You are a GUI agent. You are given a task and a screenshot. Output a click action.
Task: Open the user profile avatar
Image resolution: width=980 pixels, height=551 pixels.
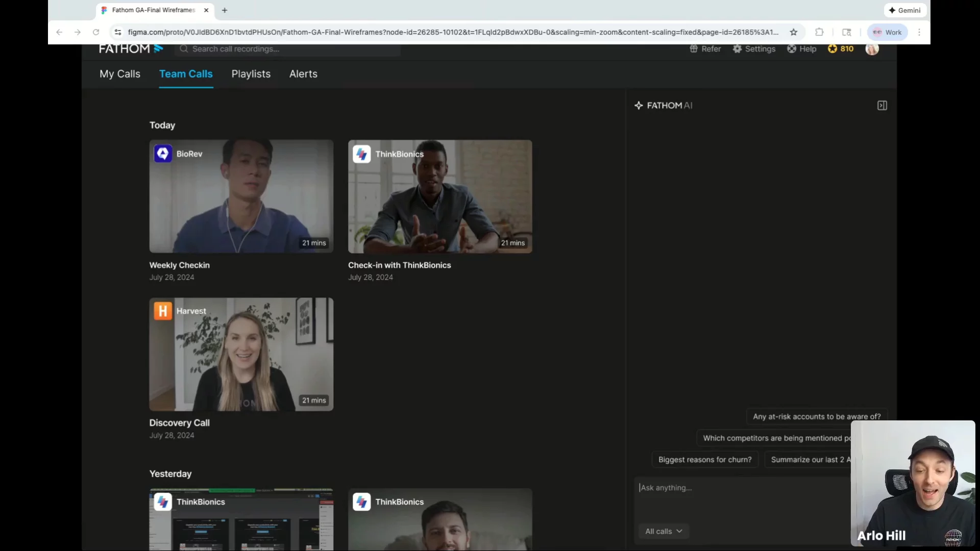coord(872,49)
